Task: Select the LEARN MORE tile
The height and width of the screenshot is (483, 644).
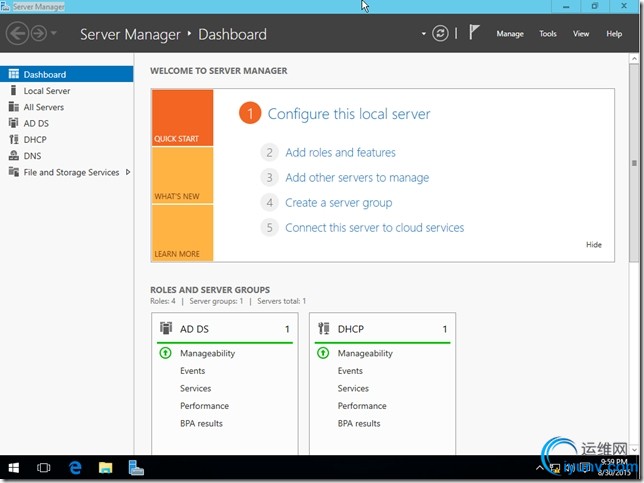Action: tap(182, 233)
